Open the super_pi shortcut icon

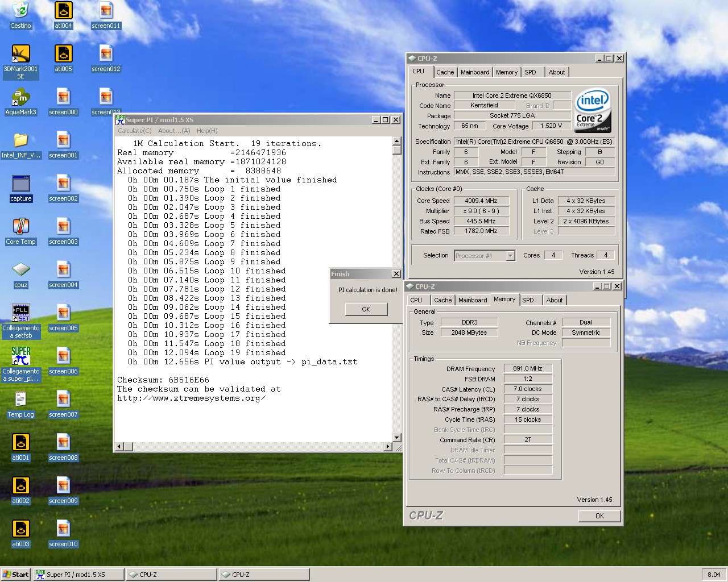coord(20,356)
